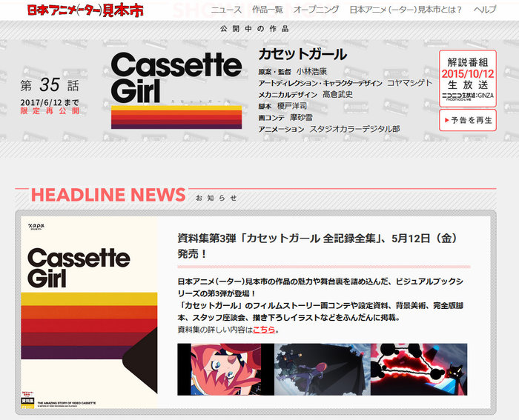Open the 作品一覧 menu item
The width and height of the screenshot is (519, 420).
coord(268,10)
